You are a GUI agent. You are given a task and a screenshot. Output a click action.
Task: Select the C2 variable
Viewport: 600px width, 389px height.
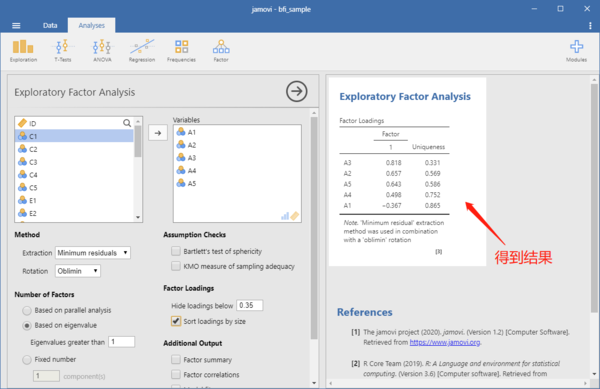tap(74, 149)
